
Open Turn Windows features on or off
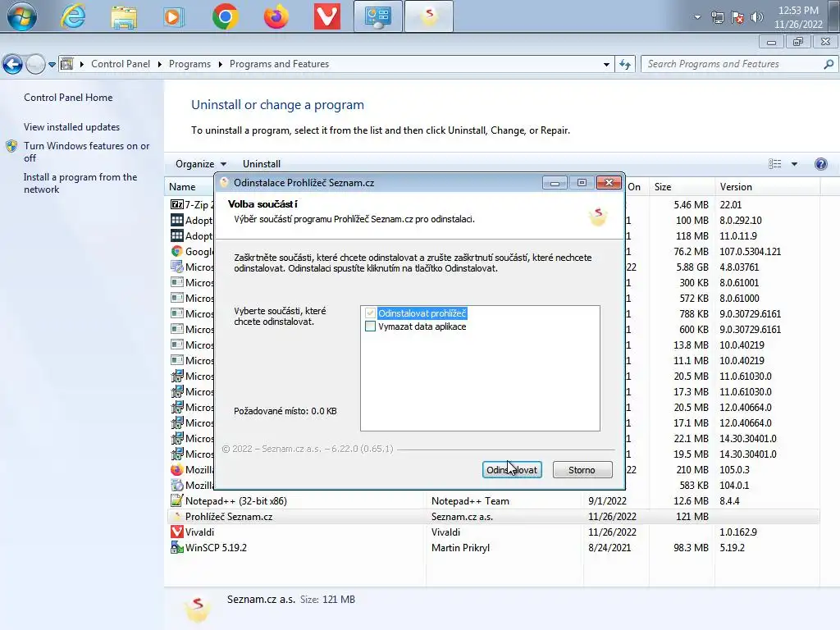(86, 152)
